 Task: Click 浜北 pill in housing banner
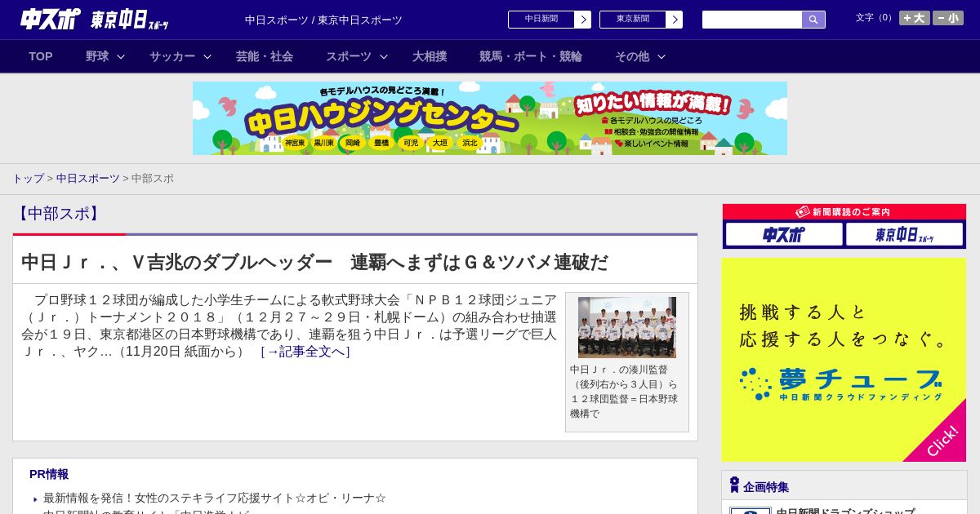click(470, 143)
